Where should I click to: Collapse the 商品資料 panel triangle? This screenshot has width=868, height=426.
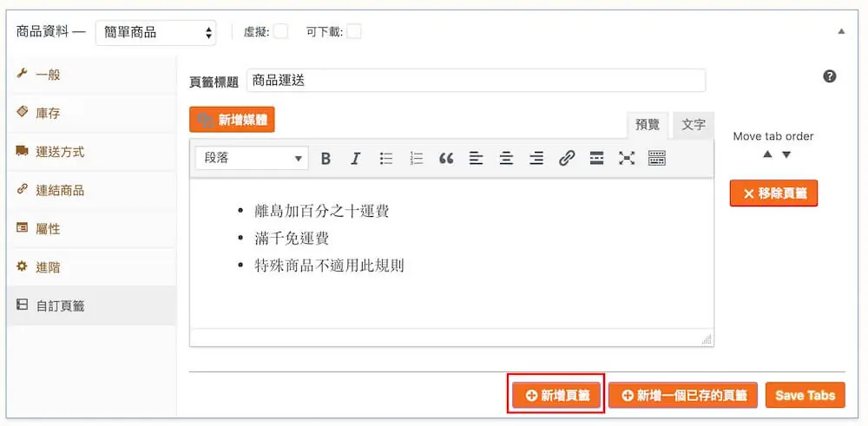tap(841, 31)
